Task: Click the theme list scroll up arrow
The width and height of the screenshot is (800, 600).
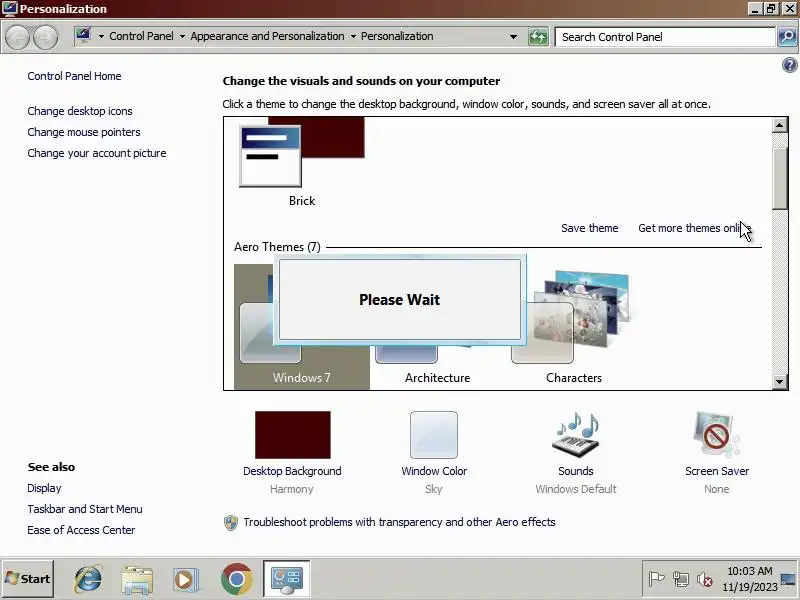Action: point(780,125)
